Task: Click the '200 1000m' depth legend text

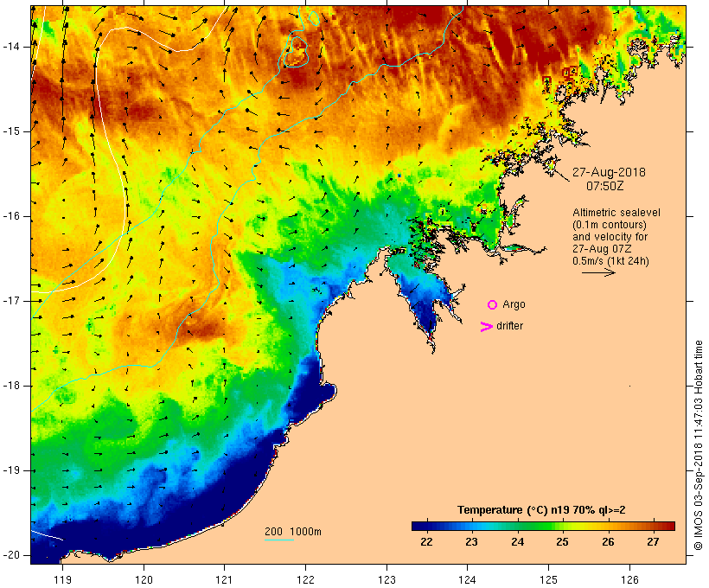Action: tap(293, 532)
